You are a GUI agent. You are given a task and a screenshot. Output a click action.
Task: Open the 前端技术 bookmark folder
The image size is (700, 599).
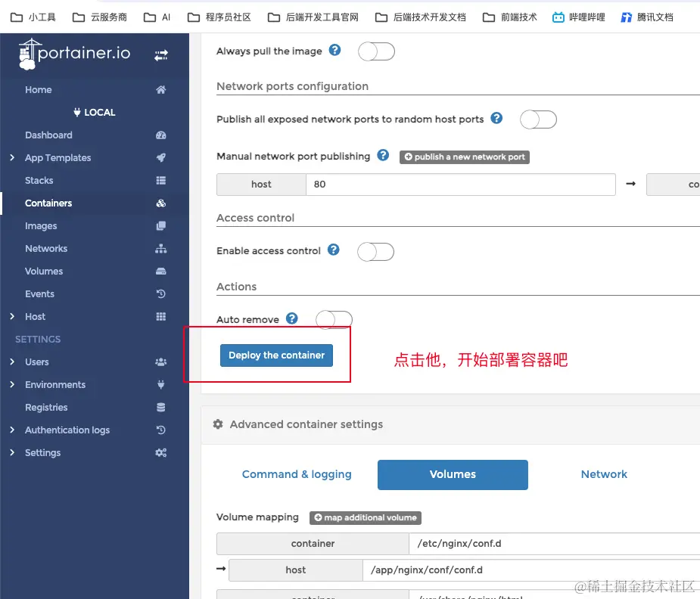click(x=510, y=17)
